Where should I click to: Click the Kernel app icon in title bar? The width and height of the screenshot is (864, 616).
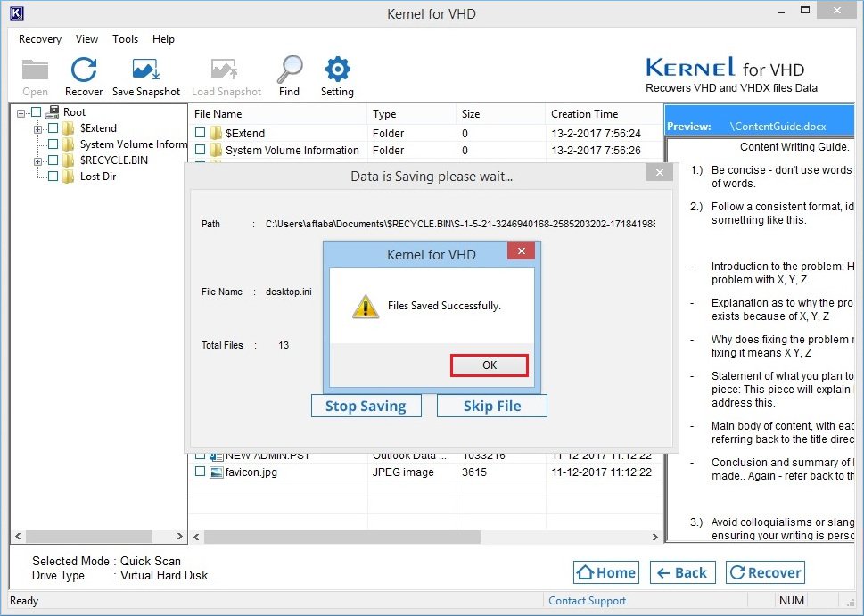pos(17,13)
